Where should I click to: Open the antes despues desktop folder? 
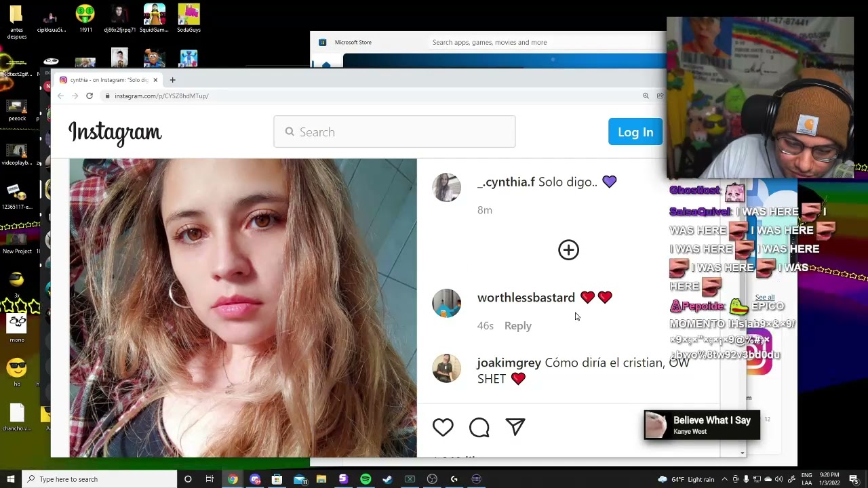pyautogui.click(x=16, y=21)
